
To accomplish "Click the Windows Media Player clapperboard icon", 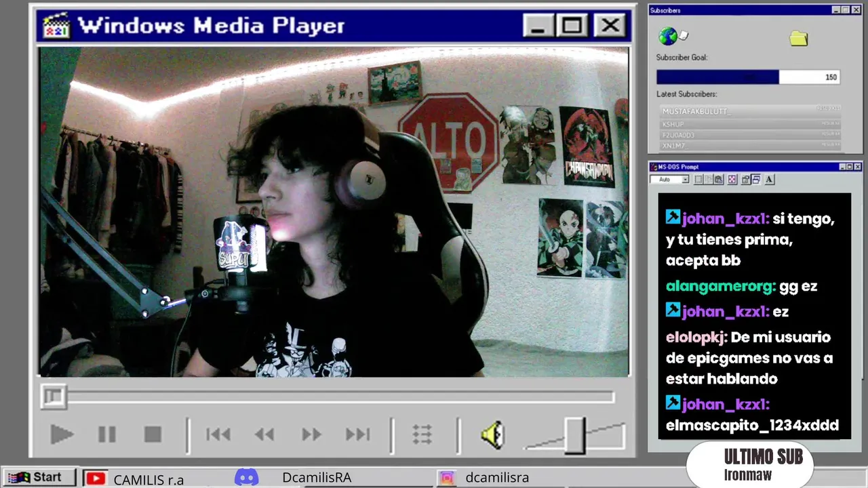I will pos(56,26).
